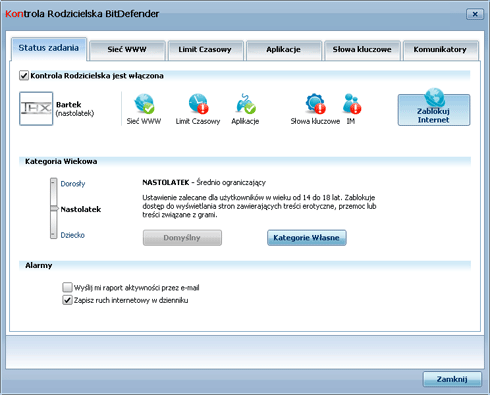Go to the Komunikatory tab
This screenshot has height=395, width=490.
coord(440,50)
